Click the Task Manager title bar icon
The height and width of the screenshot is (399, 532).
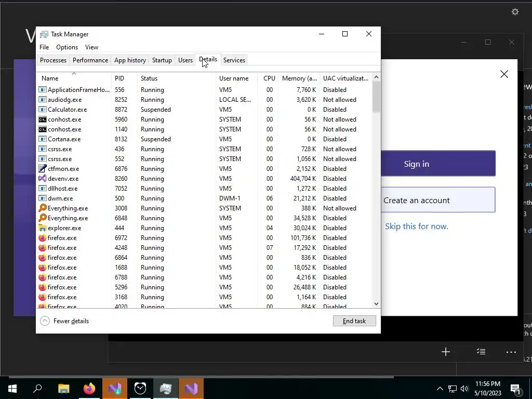[x=44, y=34]
